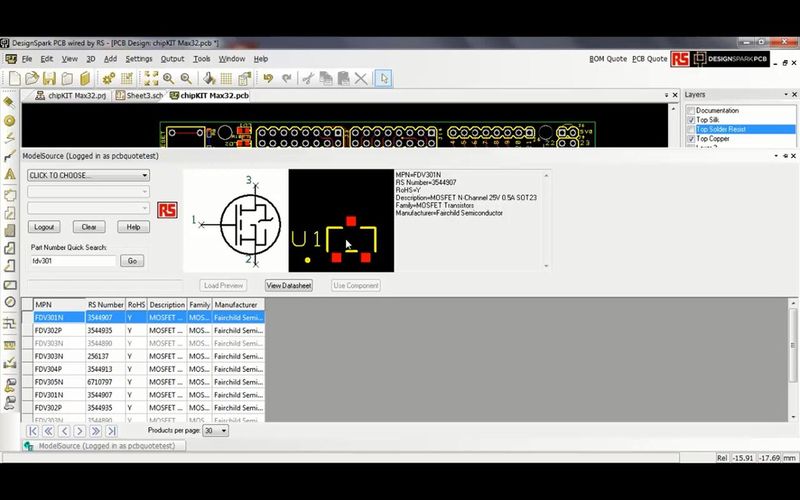Select RS Number 256137 cell
Image resolution: width=800 pixels, height=500 pixels.
pyautogui.click(x=106, y=356)
